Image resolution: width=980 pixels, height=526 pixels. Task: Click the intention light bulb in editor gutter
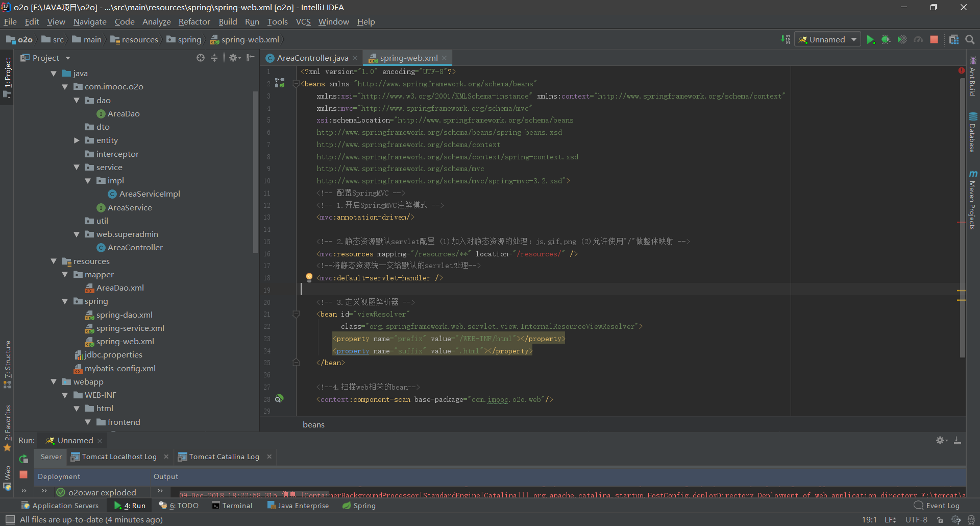(x=309, y=277)
